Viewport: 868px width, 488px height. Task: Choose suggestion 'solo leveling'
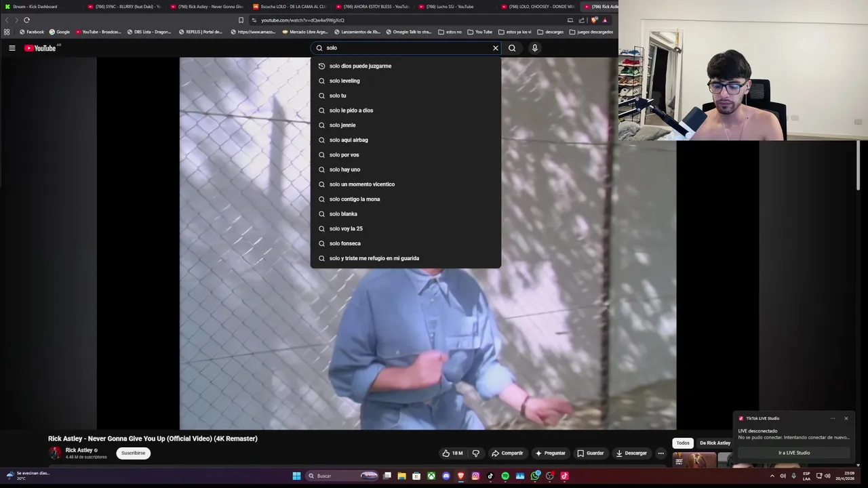coord(406,81)
